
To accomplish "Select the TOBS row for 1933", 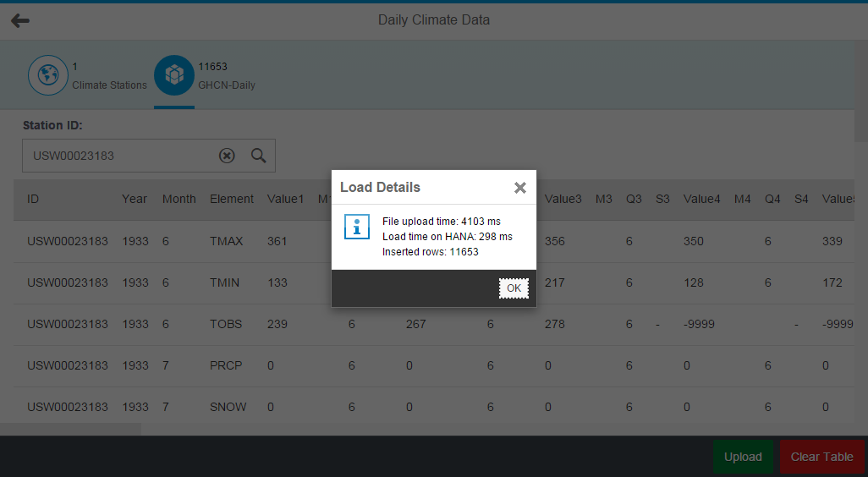I will point(434,324).
